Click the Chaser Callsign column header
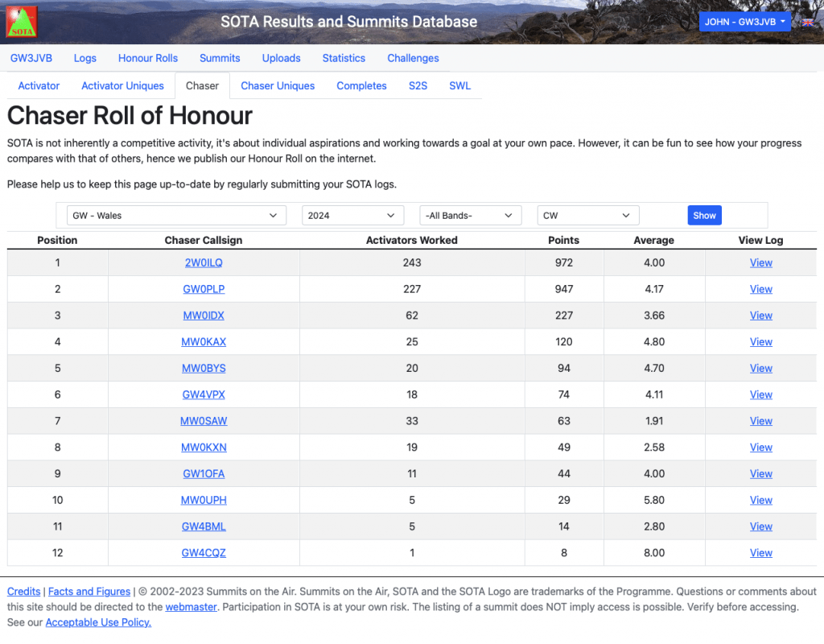 [204, 240]
